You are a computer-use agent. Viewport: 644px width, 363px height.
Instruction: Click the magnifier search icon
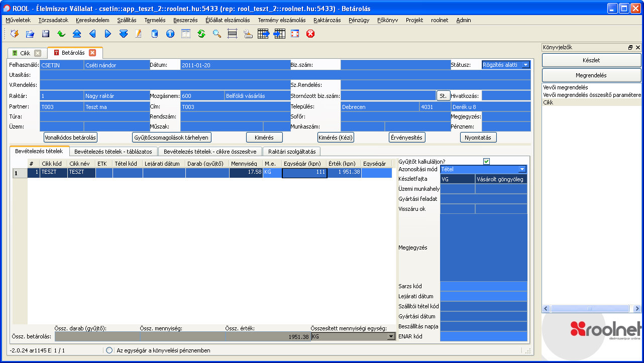coord(217,34)
